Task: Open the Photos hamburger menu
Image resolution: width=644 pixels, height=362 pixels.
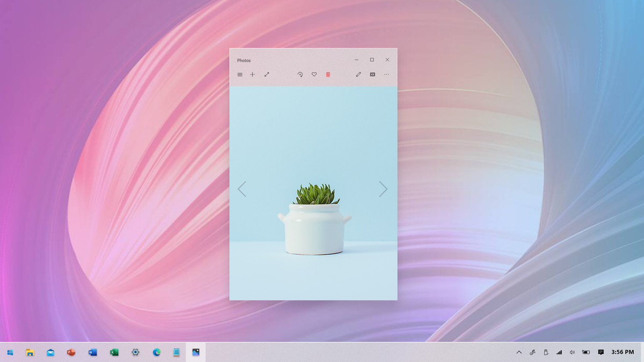Action: tap(240, 75)
